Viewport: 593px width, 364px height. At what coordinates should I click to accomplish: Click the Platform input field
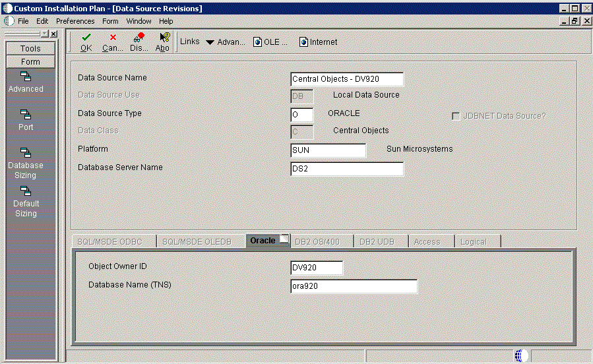click(x=328, y=150)
